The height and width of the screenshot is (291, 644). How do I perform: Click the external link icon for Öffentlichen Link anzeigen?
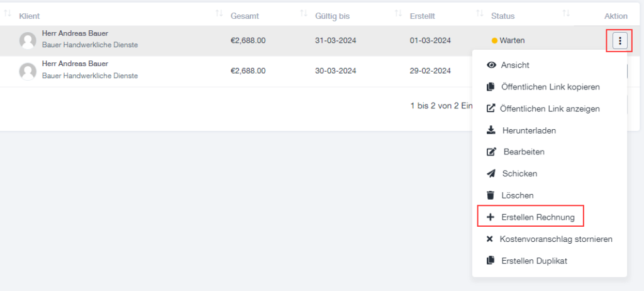491,109
